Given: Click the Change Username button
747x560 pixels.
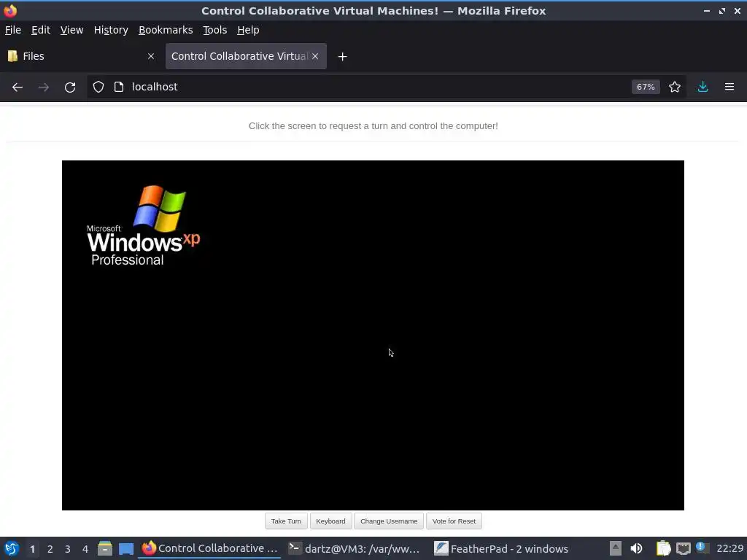Looking at the screenshot, I should [x=389, y=521].
